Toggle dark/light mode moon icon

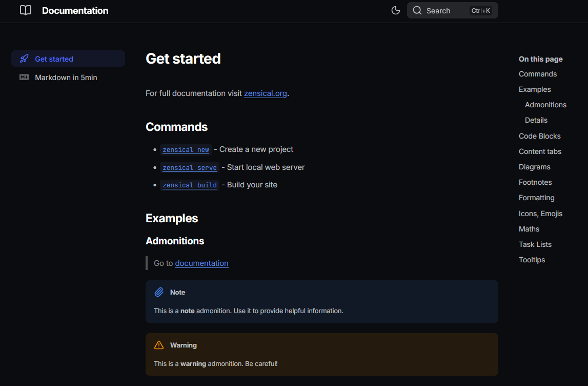[x=396, y=10]
